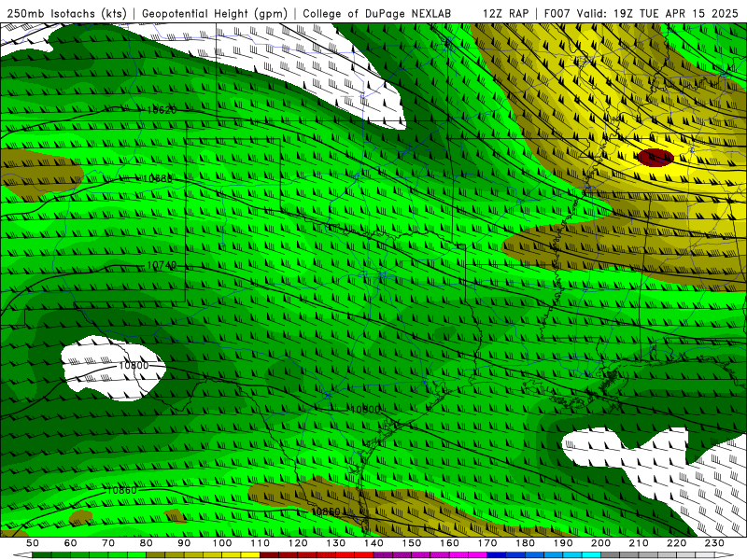Click the 200 value on the color scale
Screen dimensions: 747x560
click(600, 543)
